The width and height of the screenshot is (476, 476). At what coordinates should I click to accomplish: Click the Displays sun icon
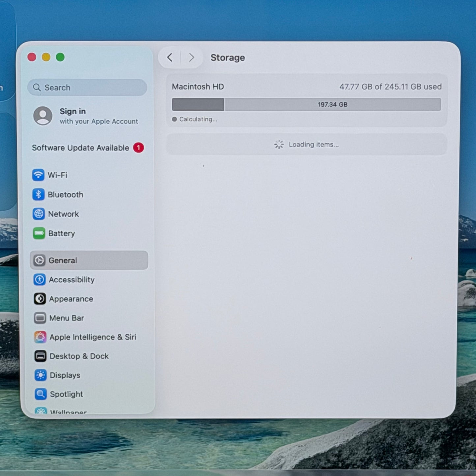tap(41, 375)
